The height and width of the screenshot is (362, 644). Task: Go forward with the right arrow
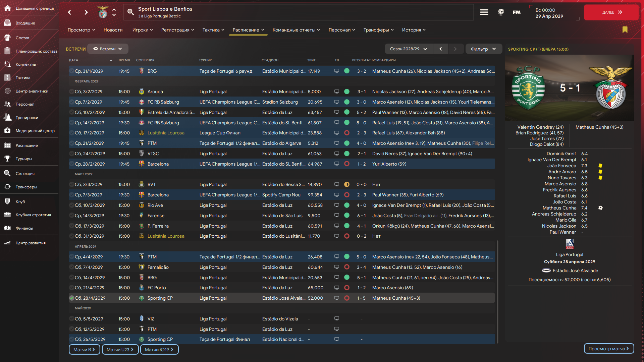[x=86, y=12]
